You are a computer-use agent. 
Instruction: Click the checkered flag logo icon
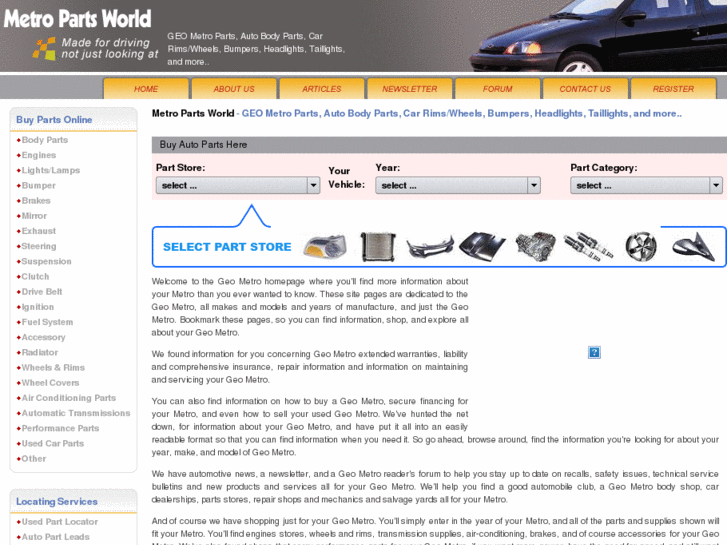(x=45, y=49)
